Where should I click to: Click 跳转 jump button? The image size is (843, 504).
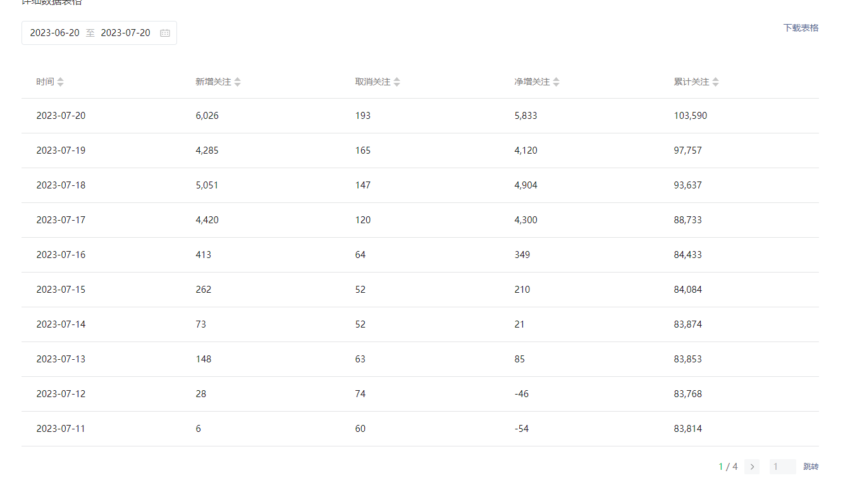point(811,467)
